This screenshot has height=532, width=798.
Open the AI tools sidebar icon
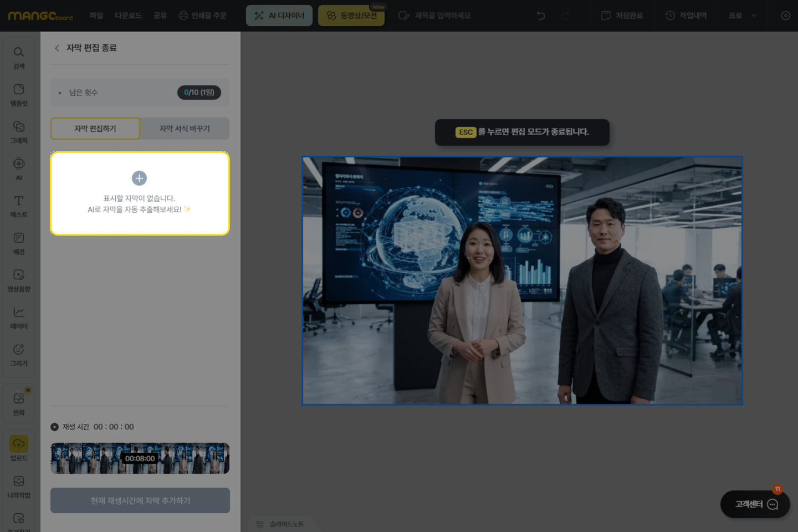coord(19,168)
